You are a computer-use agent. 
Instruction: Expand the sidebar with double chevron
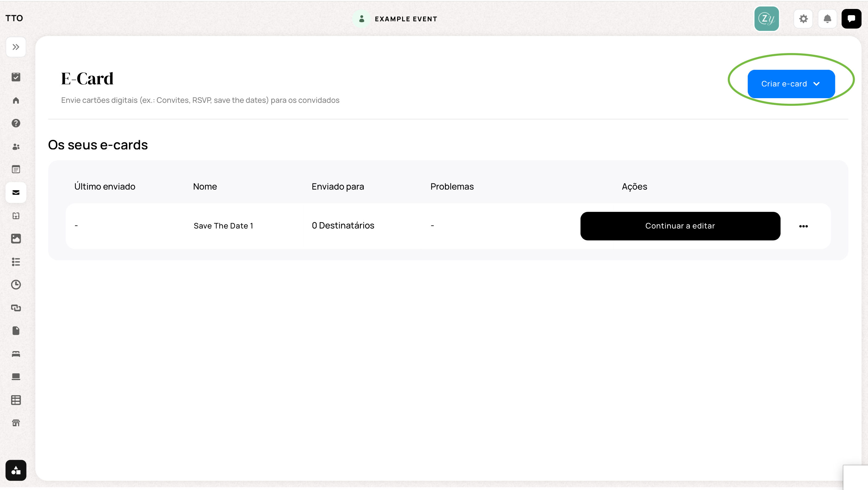[16, 47]
